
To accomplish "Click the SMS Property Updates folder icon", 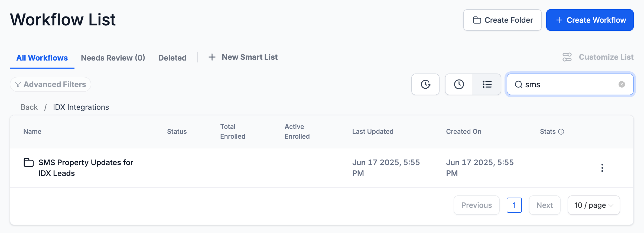I will [x=28, y=162].
